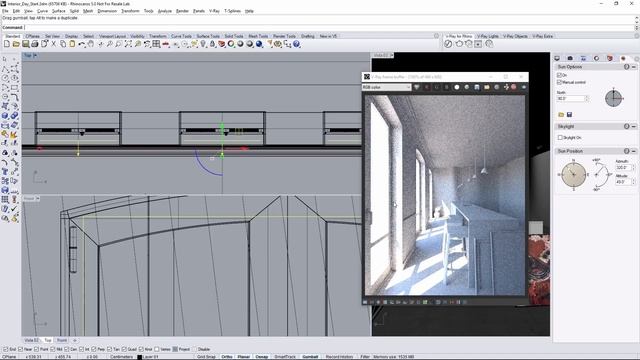
Task: Collapse the Skylight section
Action: tap(634, 127)
